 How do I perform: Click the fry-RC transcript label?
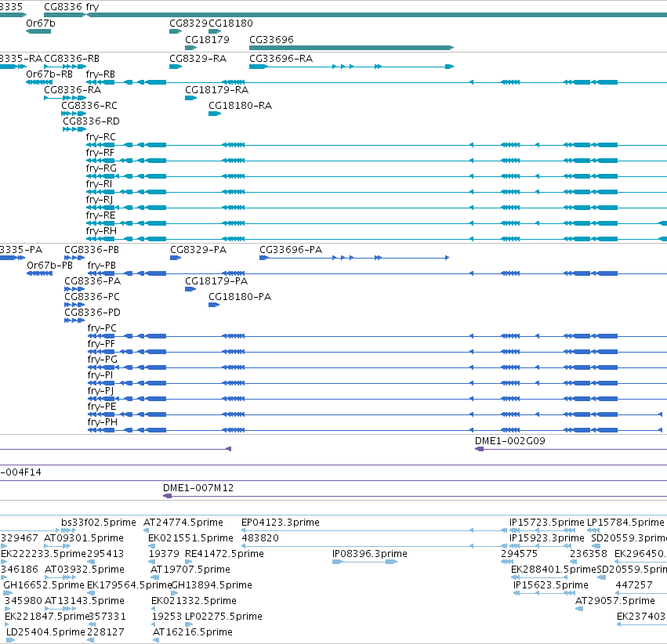click(101, 137)
